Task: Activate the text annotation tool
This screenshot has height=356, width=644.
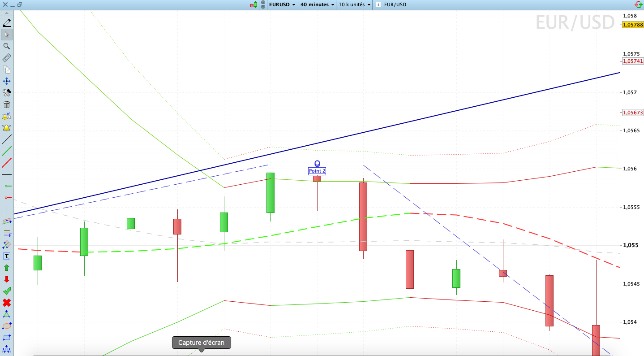Action: point(7,256)
